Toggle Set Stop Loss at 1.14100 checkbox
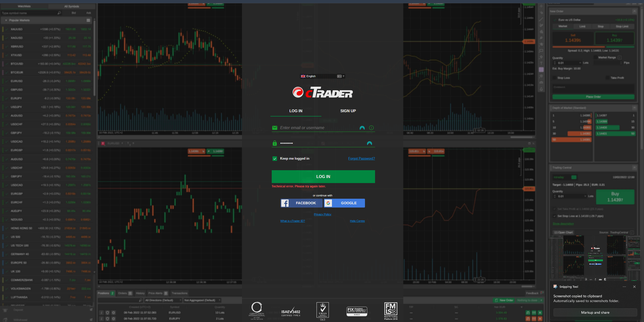Screen dimensions: 644x322 554,216
